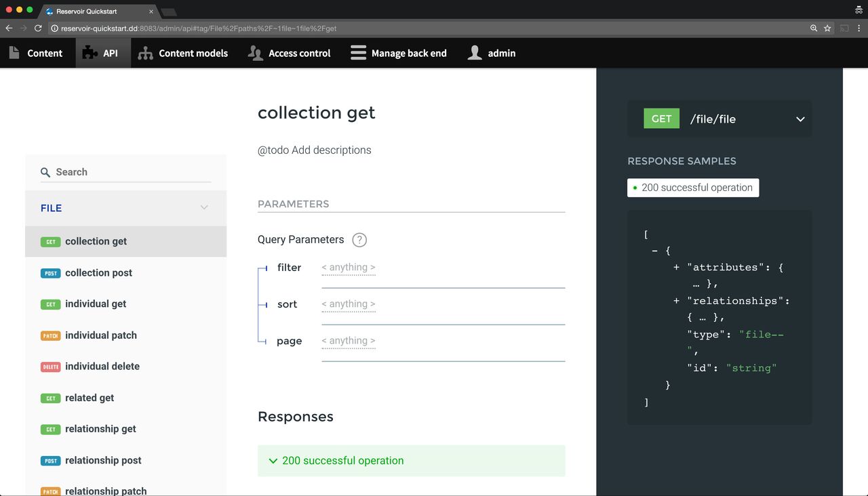Expand the attributes object in the response sample
Screen dimensions: 868x496
[676, 267]
